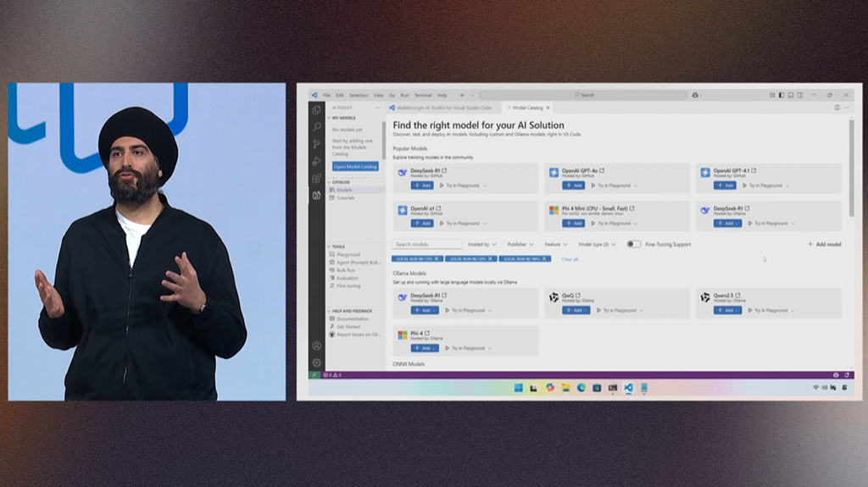Open the Explorer view in activity bar
This screenshot has height=487, width=868.
[x=317, y=109]
